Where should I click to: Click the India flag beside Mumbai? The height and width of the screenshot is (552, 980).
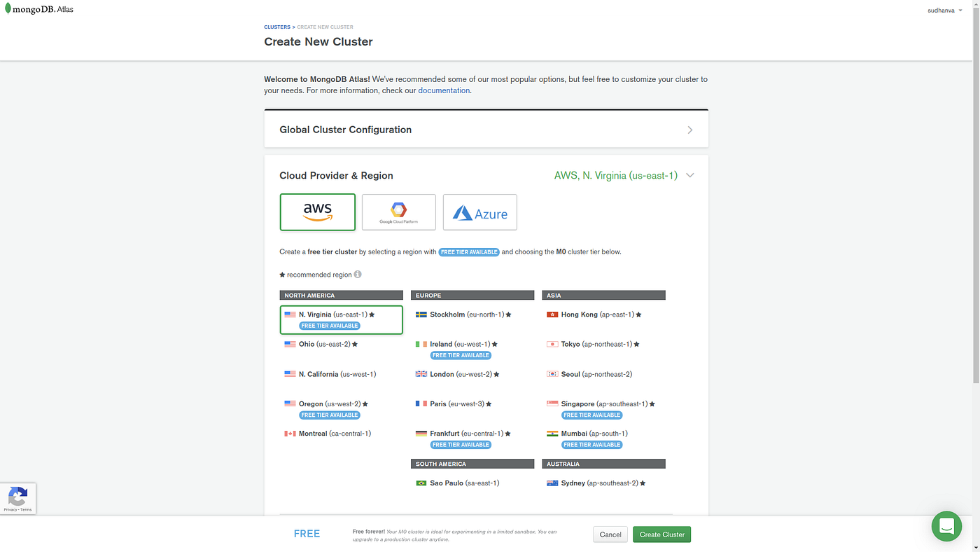click(x=552, y=433)
